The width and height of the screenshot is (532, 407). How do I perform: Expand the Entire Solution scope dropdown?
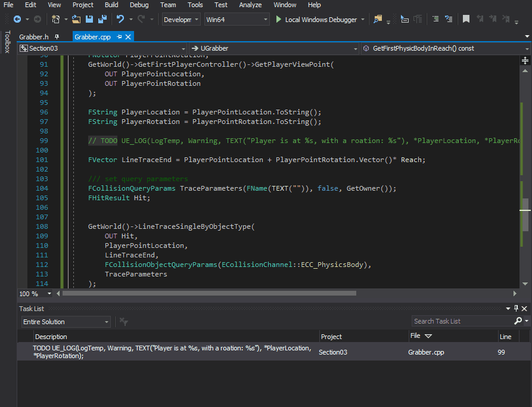65,322
